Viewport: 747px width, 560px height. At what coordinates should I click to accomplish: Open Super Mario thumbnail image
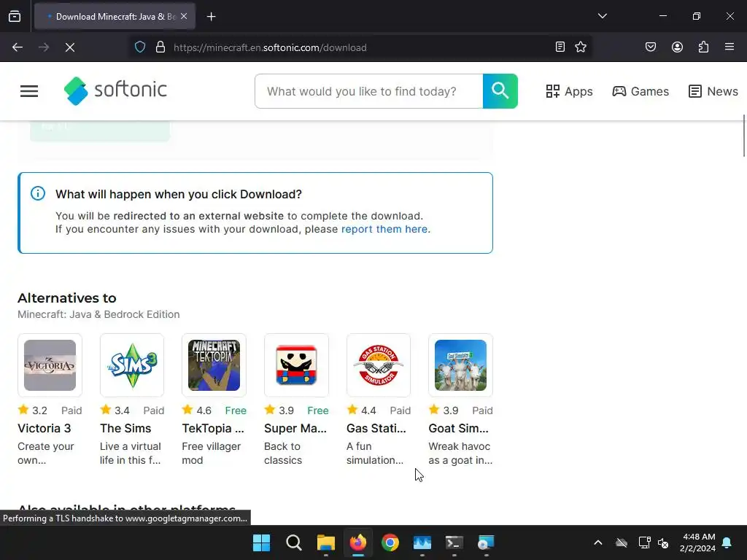pos(296,365)
